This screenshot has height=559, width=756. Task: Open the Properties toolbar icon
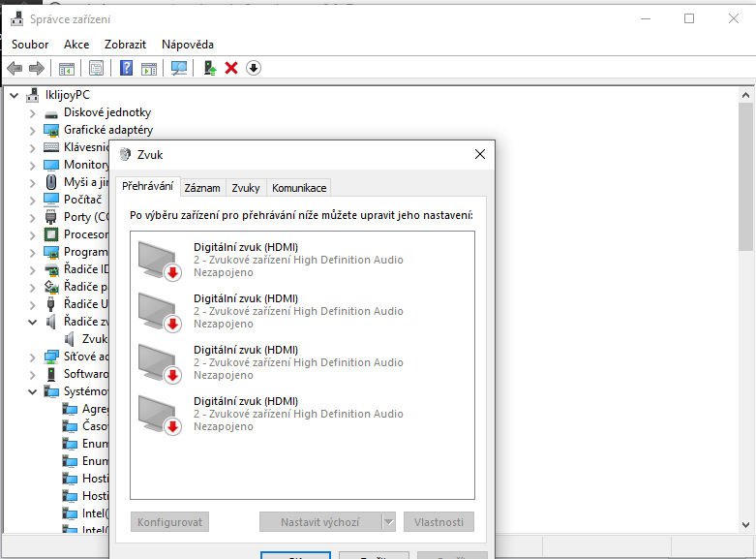pyautogui.click(x=96, y=68)
